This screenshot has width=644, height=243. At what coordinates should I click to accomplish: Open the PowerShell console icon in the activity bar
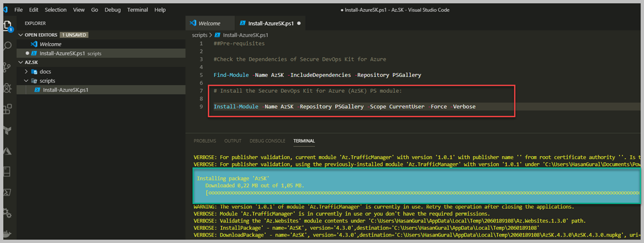coord(7,192)
